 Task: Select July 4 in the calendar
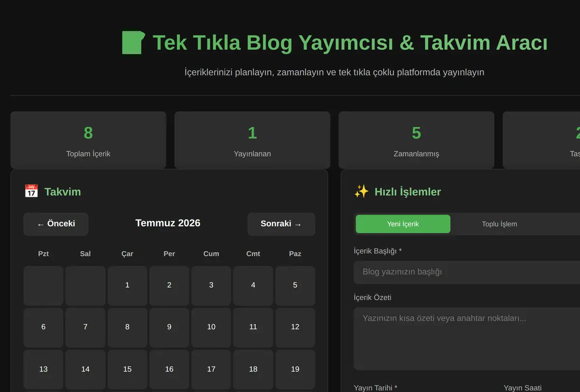(x=253, y=285)
